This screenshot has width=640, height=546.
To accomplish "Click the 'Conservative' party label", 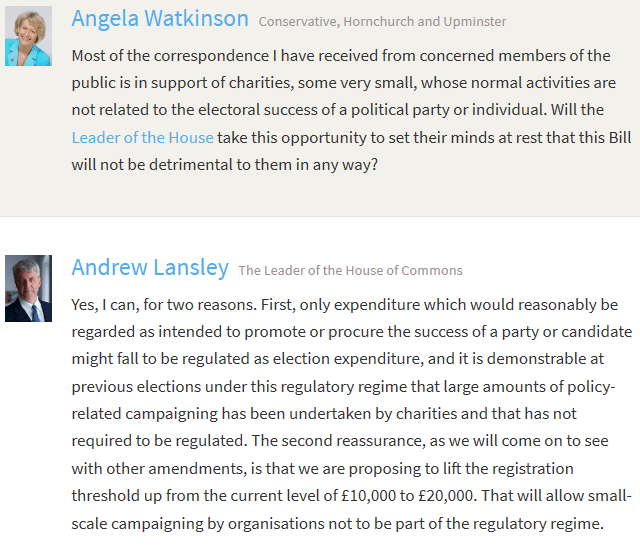I will [297, 21].
